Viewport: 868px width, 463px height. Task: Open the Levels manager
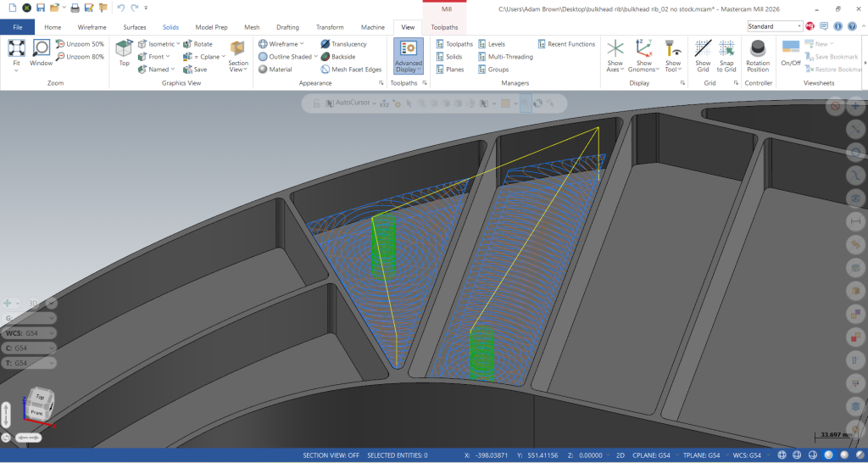pyautogui.click(x=492, y=44)
